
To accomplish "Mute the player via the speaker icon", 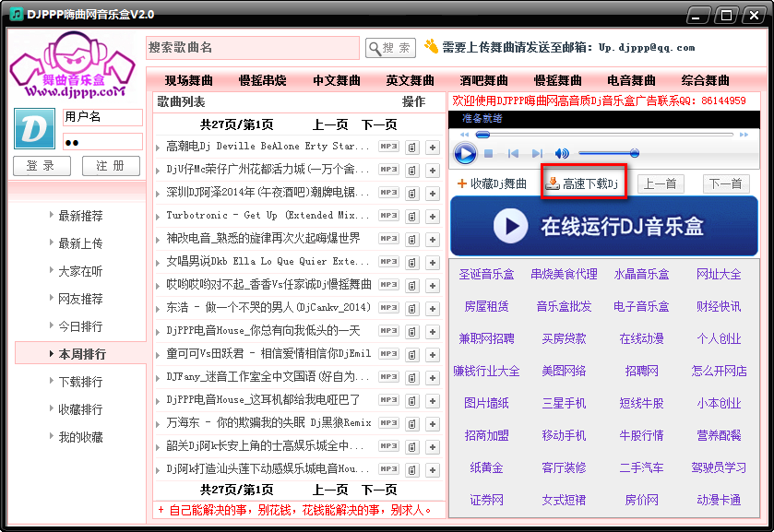I will [562, 153].
